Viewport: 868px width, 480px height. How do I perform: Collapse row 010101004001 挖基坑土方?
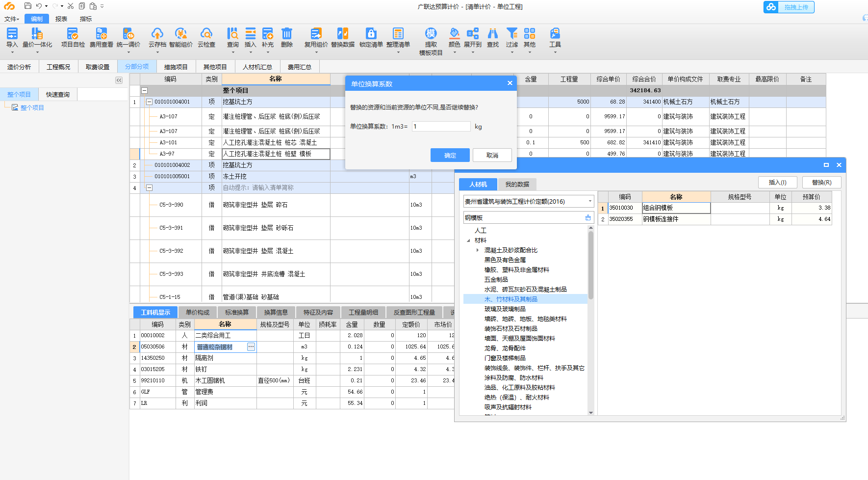tap(150, 102)
